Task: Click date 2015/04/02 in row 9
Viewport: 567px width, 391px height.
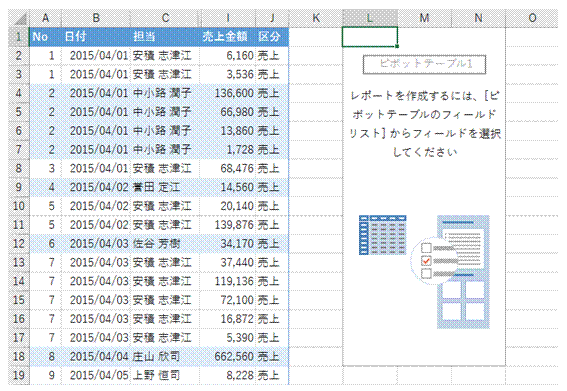Action: 96,187
